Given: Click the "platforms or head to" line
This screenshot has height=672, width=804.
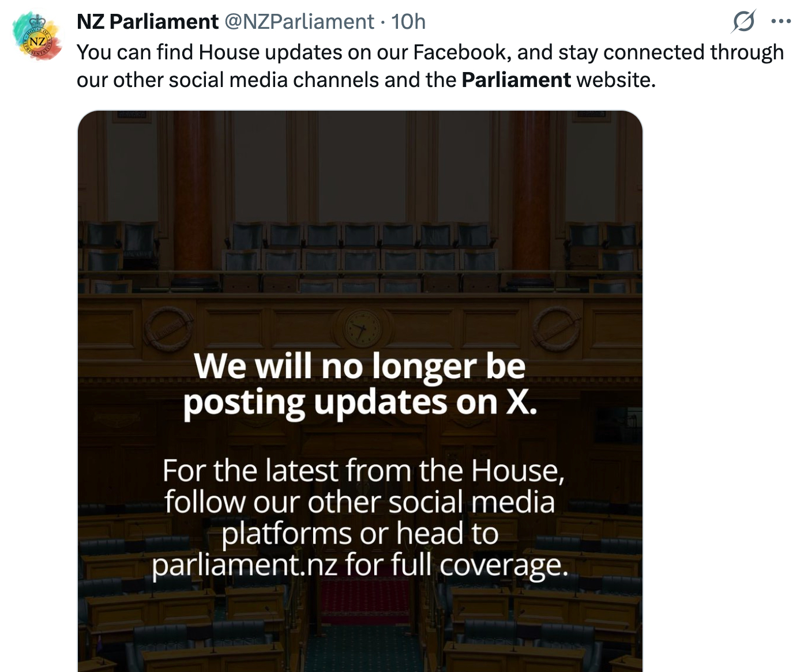Looking at the screenshot, I should [360, 534].
